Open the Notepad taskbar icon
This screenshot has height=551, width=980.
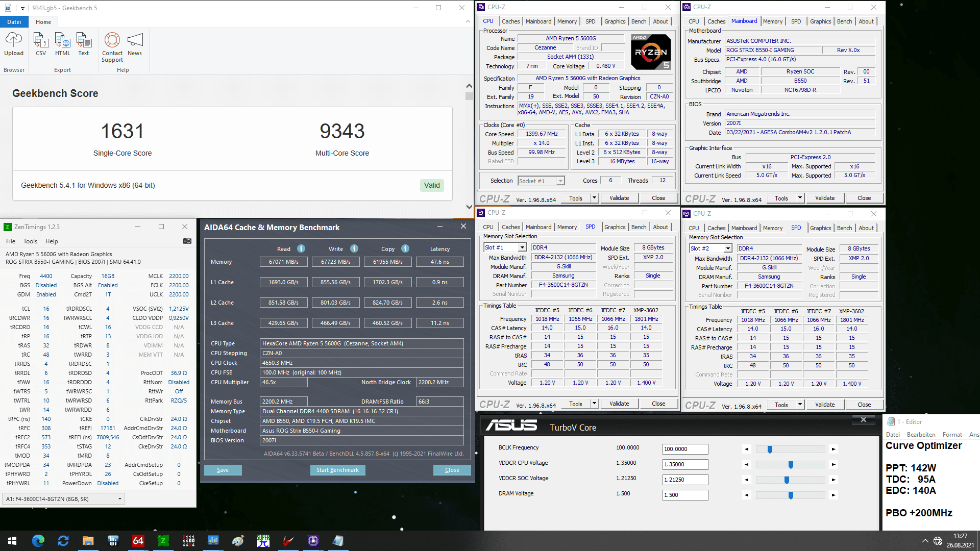(338, 541)
